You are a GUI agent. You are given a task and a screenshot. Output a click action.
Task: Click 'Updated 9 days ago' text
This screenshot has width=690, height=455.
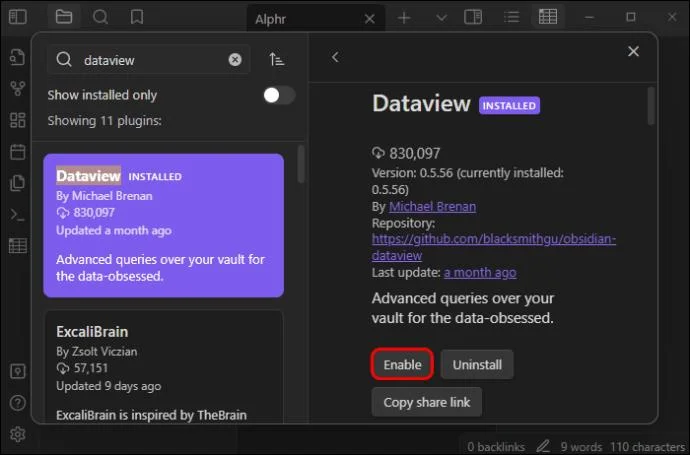pos(108,386)
